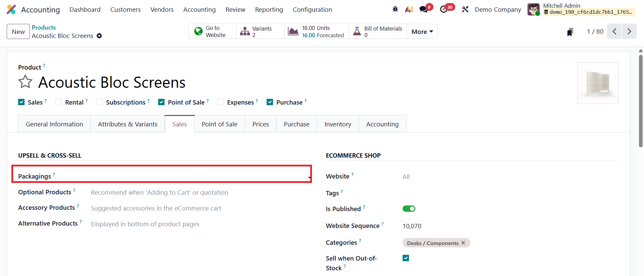The image size is (644, 276).
Task: Click the bookmark icon near pager
Action: (x=570, y=32)
